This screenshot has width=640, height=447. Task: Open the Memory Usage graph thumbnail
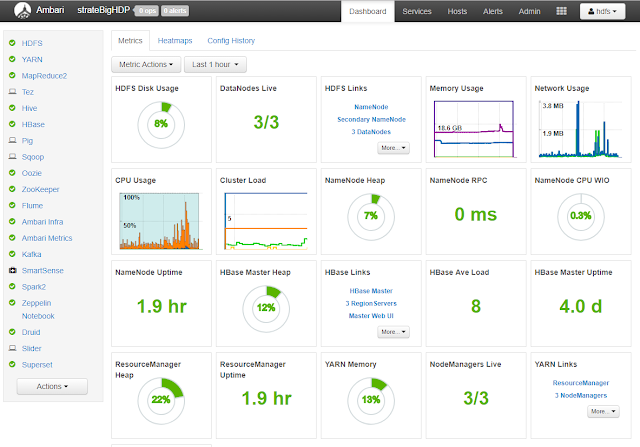[474, 129]
